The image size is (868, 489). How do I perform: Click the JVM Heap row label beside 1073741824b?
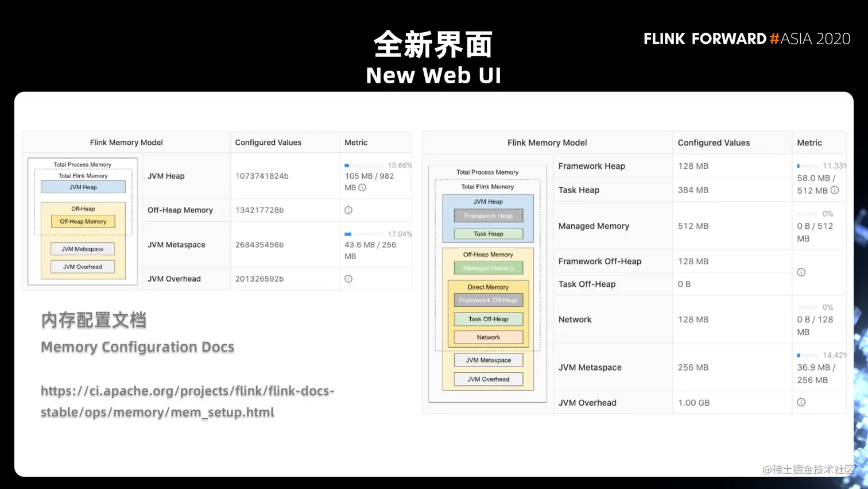(166, 176)
